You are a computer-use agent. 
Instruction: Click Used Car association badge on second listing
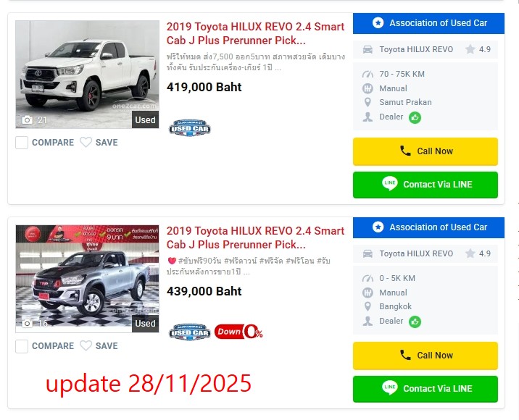point(190,332)
